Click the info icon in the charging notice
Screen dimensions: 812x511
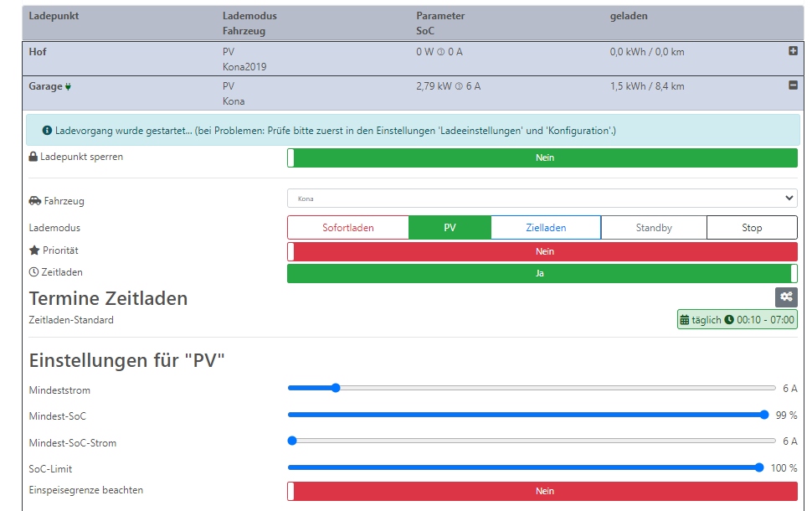pos(47,131)
